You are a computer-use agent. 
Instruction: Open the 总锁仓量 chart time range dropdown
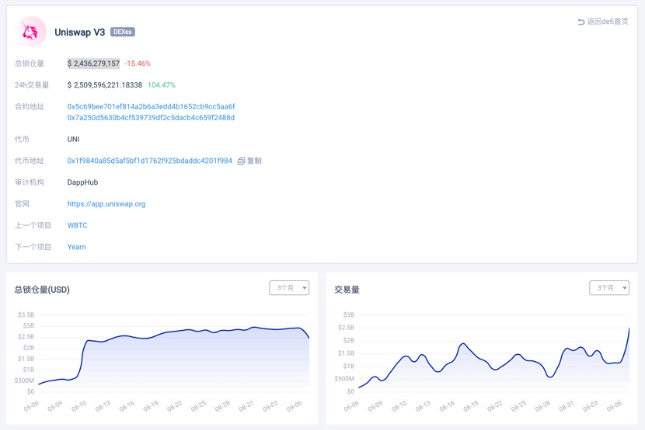tap(289, 288)
